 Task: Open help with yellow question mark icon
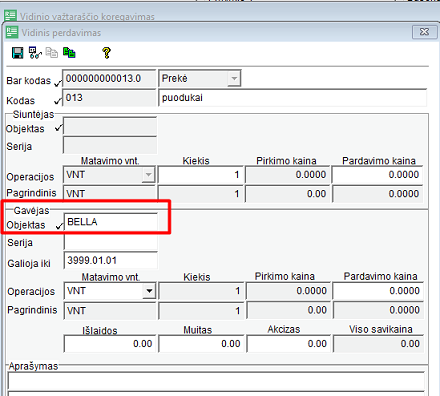pyautogui.click(x=106, y=53)
